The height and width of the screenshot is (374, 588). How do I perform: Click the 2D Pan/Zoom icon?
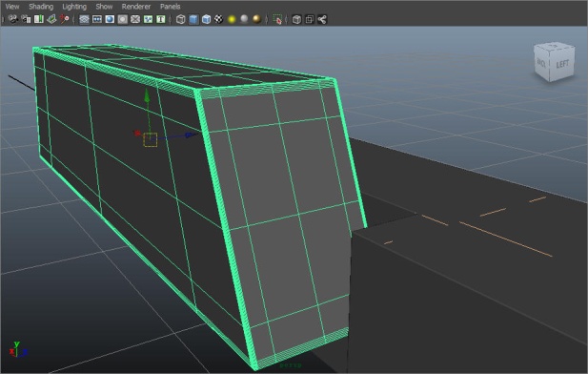pyautogui.click(x=65, y=19)
